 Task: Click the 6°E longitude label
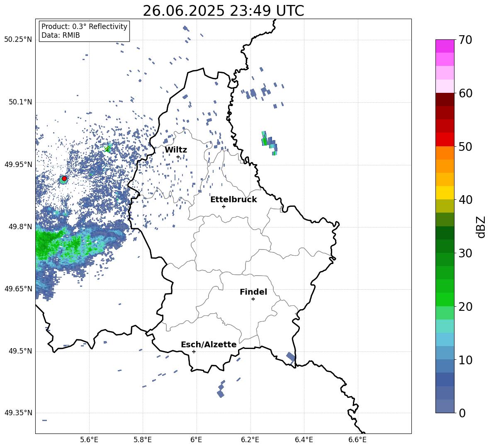pos(196,440)
